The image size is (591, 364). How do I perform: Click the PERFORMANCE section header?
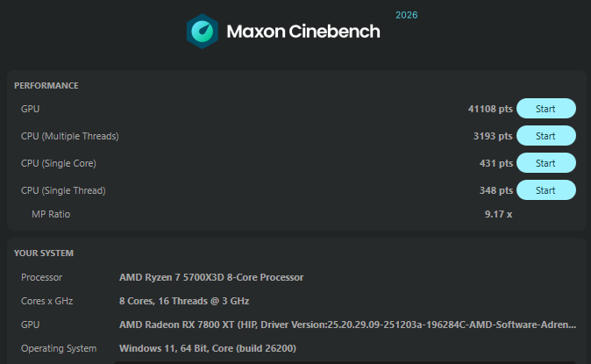46,86
